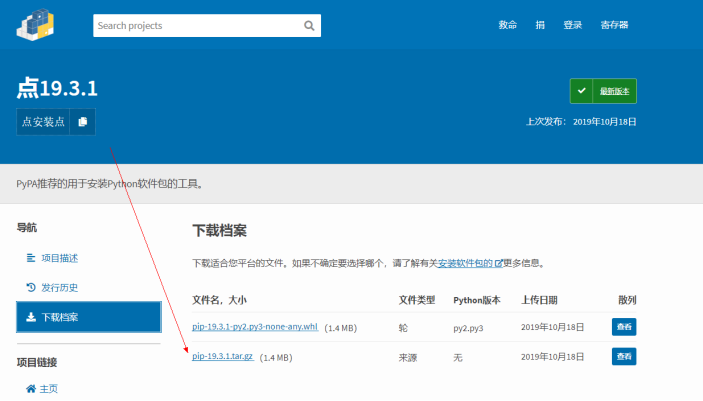Click the project description list icon
Viewport: 703px width, 401px height.
click(30, 258)
